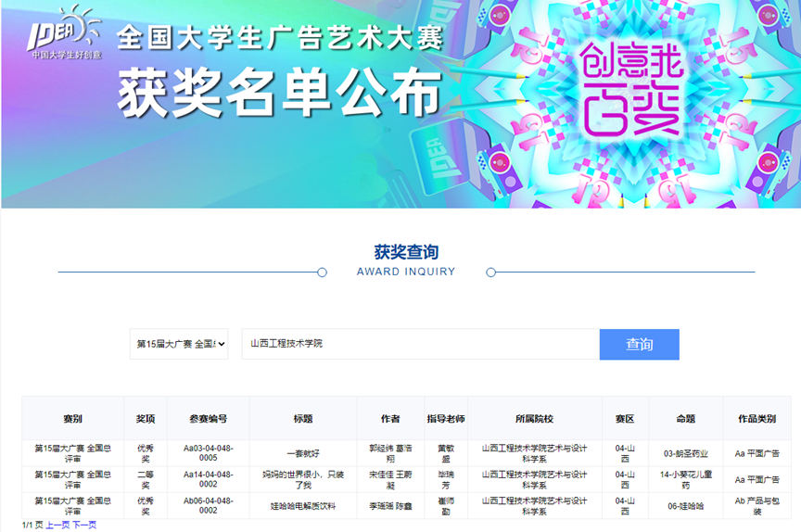Click the 指导老师 column header

(x=445, y=419)
